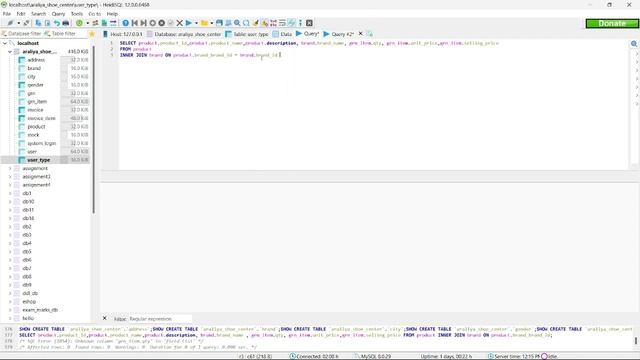Open the Query menu
This screenshot has height=360, width=640.
click(58, 14)
